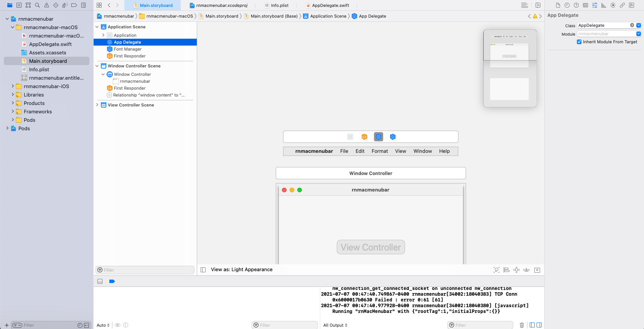
Task: Open the Module dropdown arrow
Action: click(x=639, y=34)
